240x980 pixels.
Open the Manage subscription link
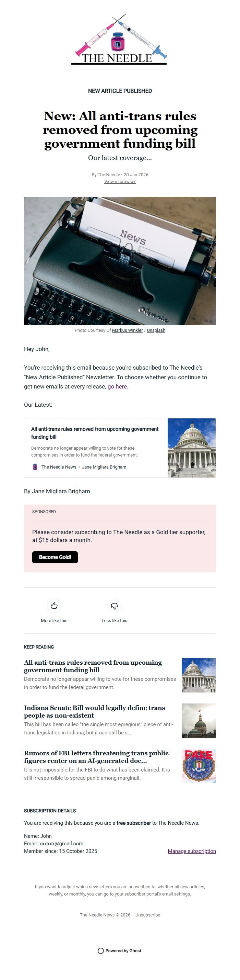[x=191, y=852]
